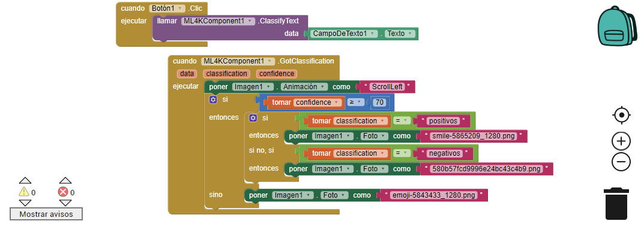Image resolution: width=644 pixels, height=233 pixels.
Task: Click the 'classification' event parameter
Action: coord(226,74)
